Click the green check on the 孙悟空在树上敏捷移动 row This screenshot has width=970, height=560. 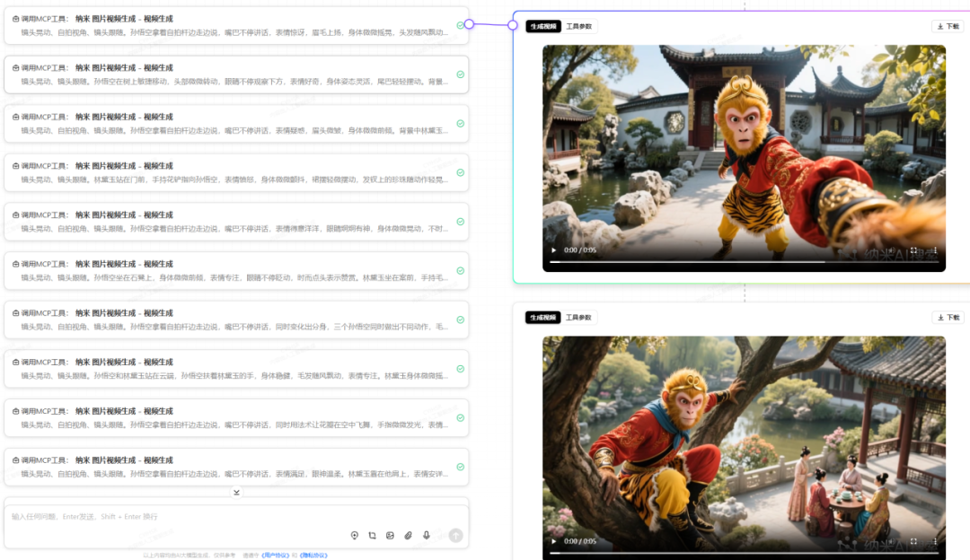(x=460, y=74)
